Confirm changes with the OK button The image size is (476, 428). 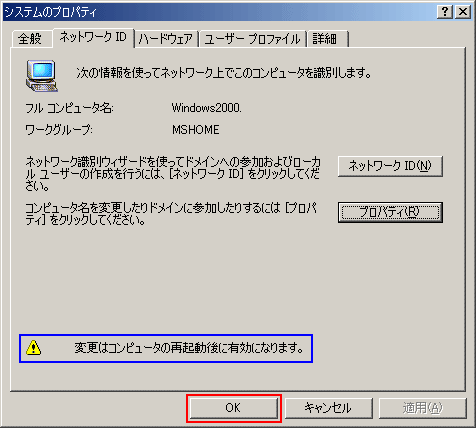click(x=233, y=408)
